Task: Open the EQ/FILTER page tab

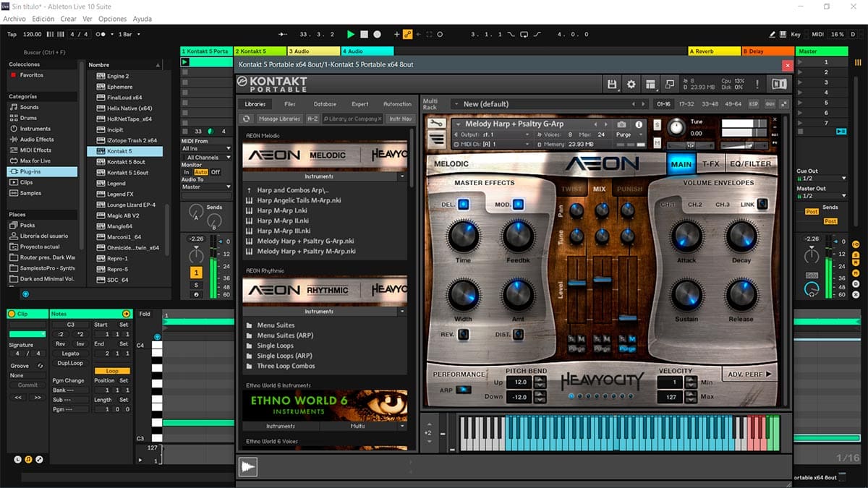Action: pyautogui.click(x=750, y=163)
